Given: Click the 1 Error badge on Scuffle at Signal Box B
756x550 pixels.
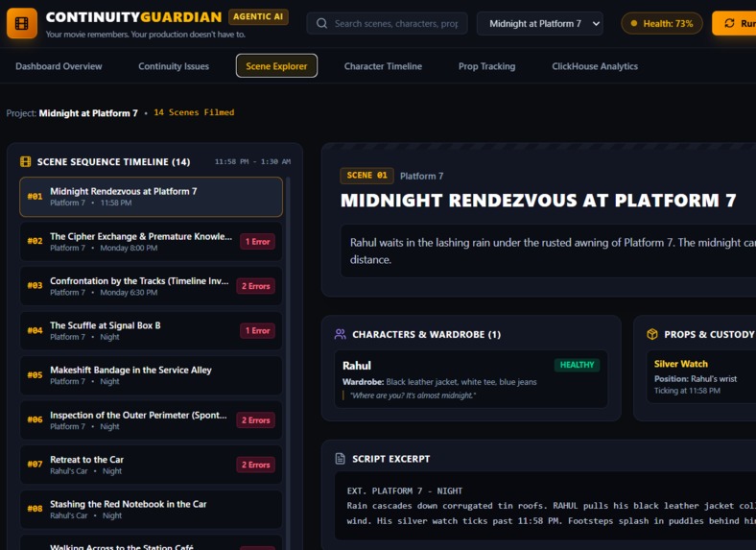Looking at the screenshot, I should point(257,330).
